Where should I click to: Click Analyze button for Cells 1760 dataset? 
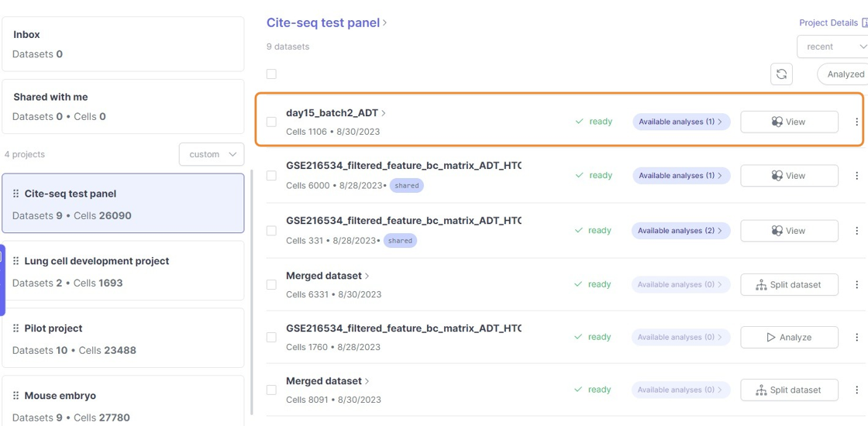pos(789,338)
